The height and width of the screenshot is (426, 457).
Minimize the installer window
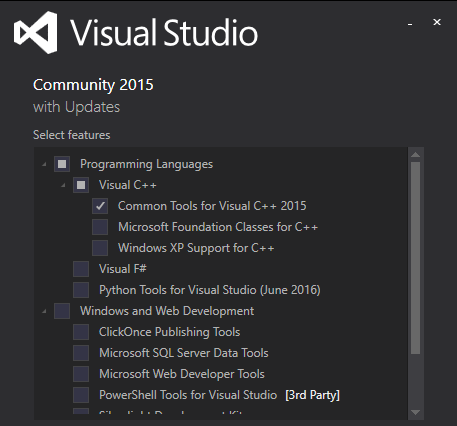[410, 24]
